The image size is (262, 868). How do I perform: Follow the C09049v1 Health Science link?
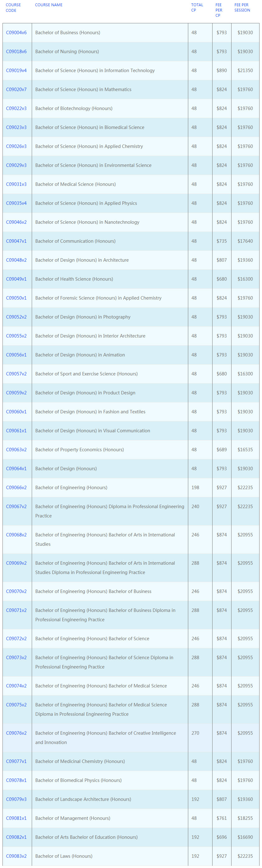(x=16, y=279)
